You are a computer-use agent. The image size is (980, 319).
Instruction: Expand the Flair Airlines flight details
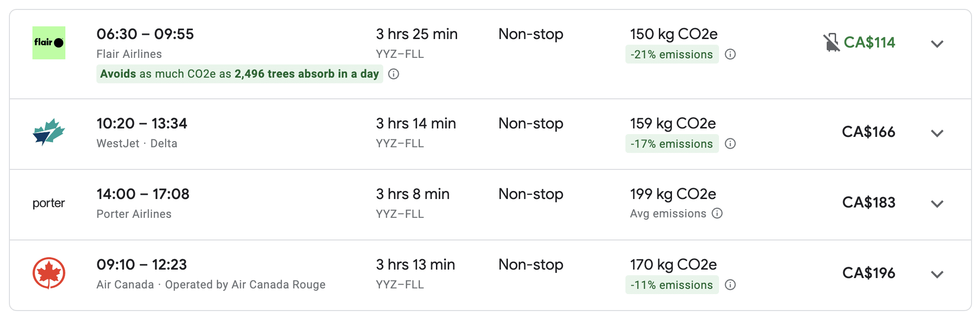point(937,44)
